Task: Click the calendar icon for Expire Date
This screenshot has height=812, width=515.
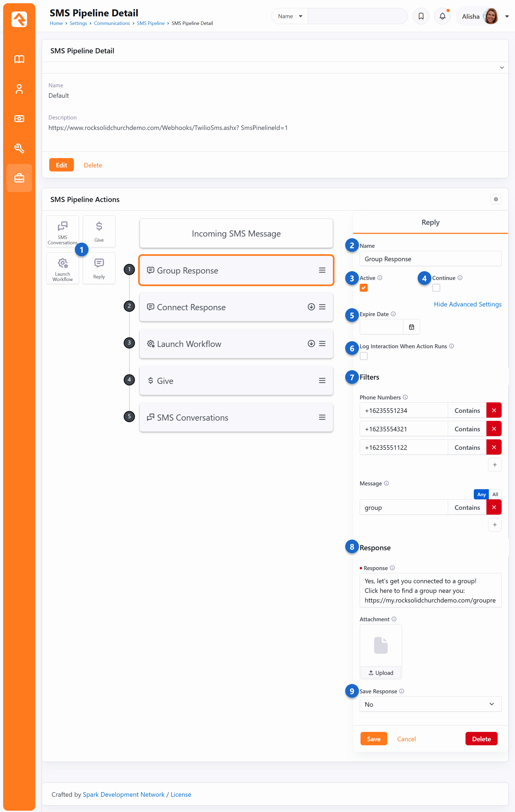Action: pos(411,327)
